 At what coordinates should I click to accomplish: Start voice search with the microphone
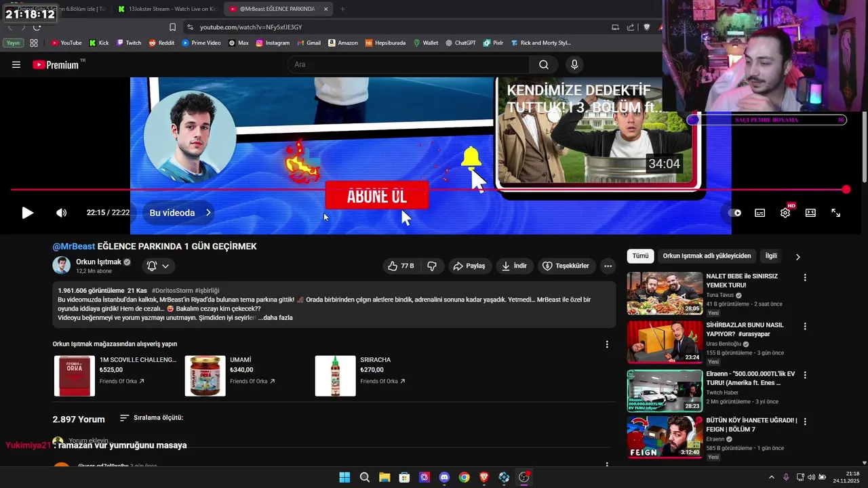(x=574, y=64)
